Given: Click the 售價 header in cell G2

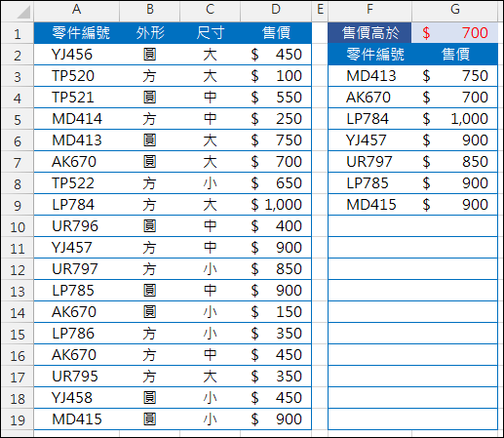Looking at the screenshot, I should 455,55.
